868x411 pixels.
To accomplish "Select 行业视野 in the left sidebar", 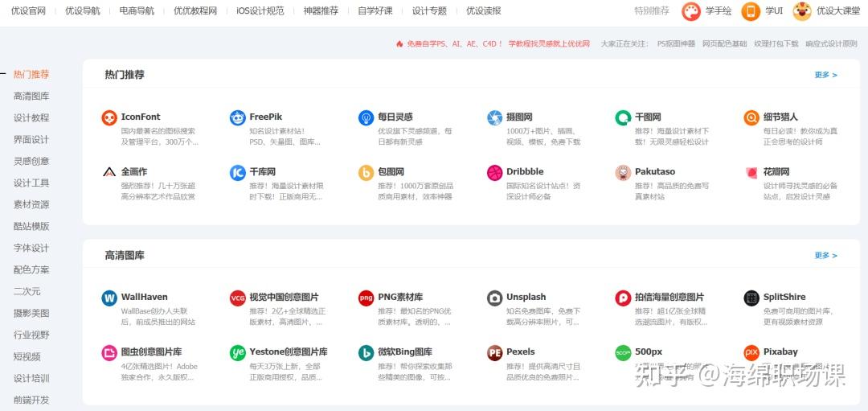I will point(31,335).
